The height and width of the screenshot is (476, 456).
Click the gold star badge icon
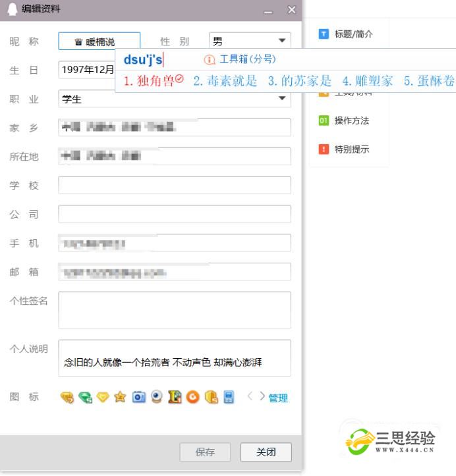point(121,397)
